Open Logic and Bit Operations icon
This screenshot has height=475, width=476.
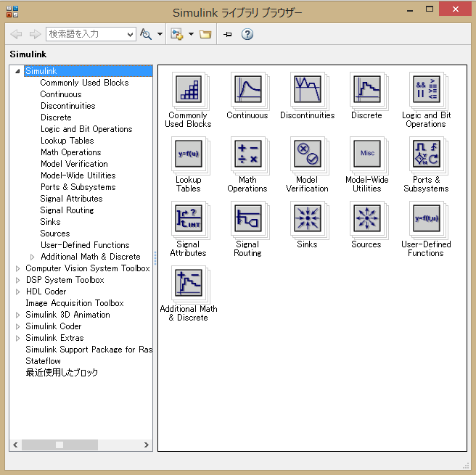click(x=425, y=89)
